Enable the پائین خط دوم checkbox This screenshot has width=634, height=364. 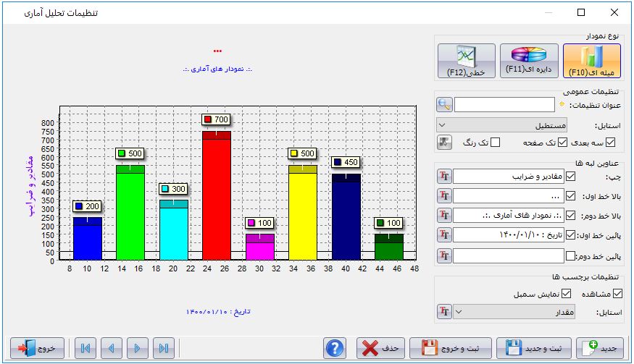[x=570, y=255]
